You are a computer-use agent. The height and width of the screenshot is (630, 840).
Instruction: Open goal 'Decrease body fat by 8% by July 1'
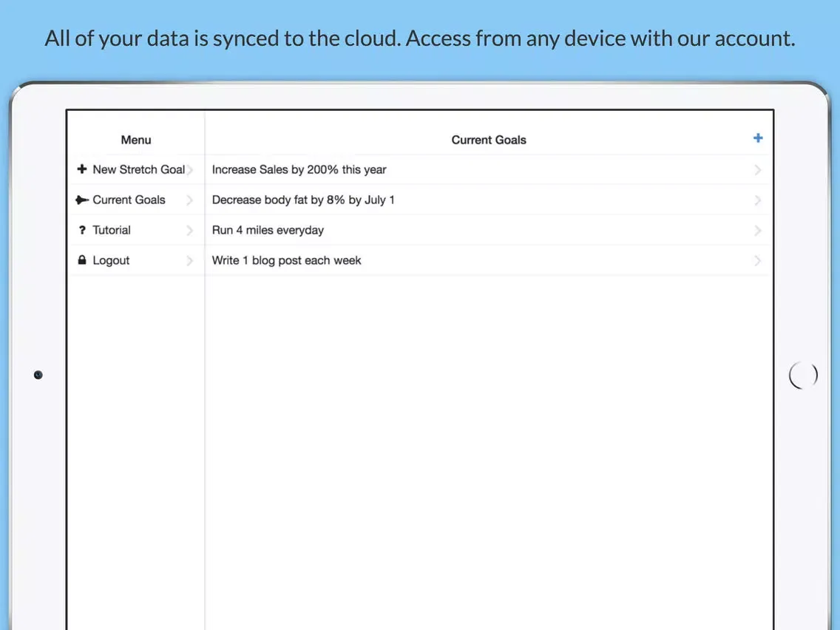tap(487, 200)
